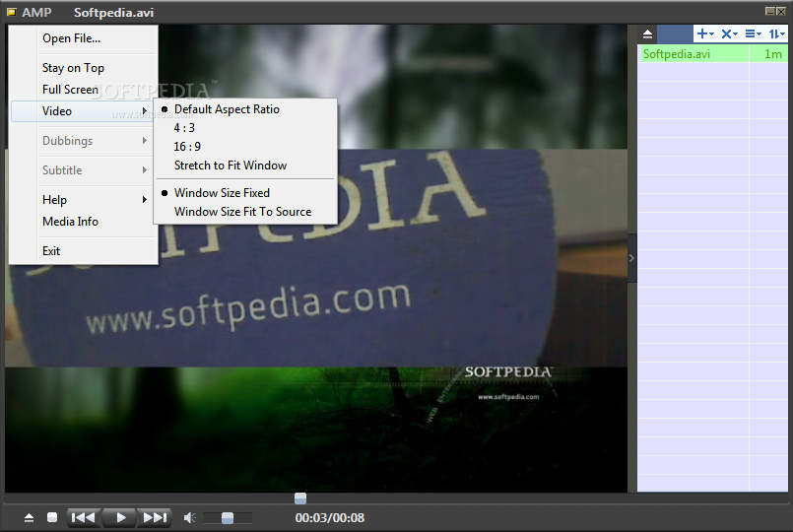Skip to the previous track
793x532 pixels.
coord(84,517)
